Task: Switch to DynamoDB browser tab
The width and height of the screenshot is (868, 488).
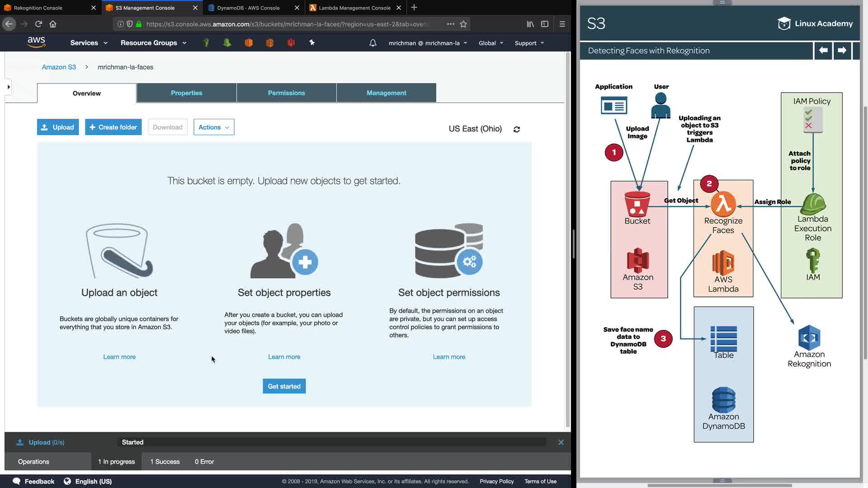Action: (248, 8)
